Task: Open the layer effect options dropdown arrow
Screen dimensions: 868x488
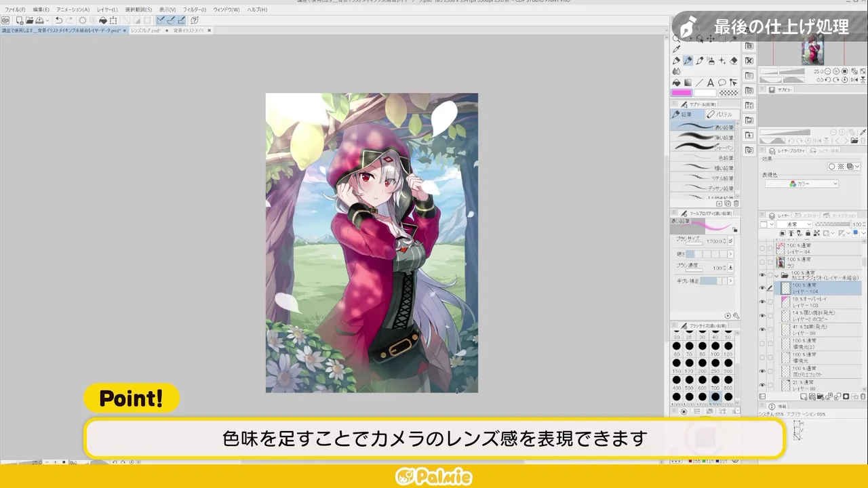Action: pos(858,166)
